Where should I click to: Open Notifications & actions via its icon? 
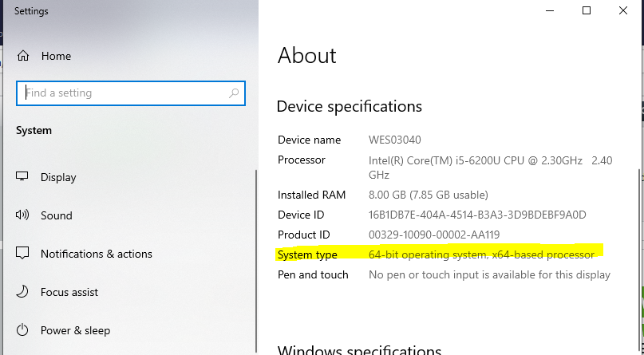point(22,254)
